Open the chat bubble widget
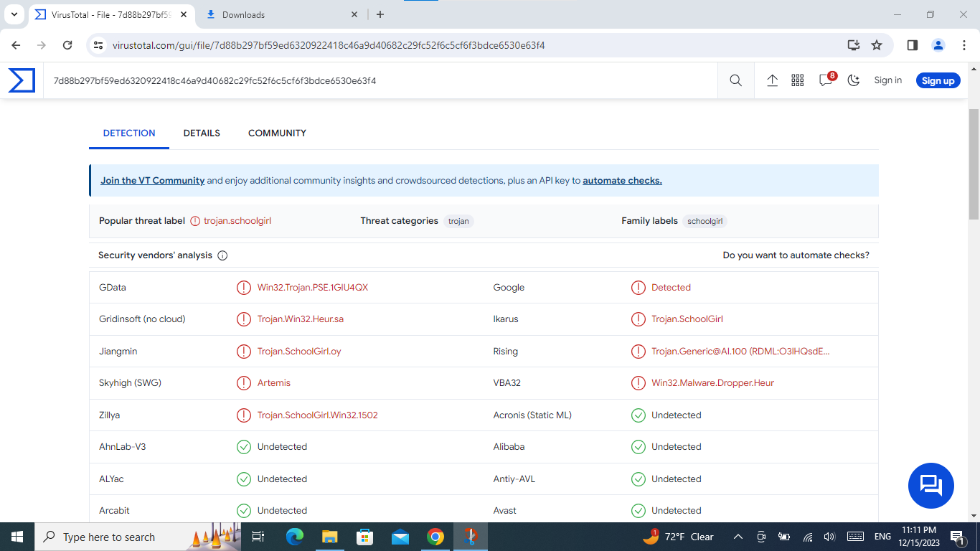The image size is (980, 551). (x=930, y=486)
